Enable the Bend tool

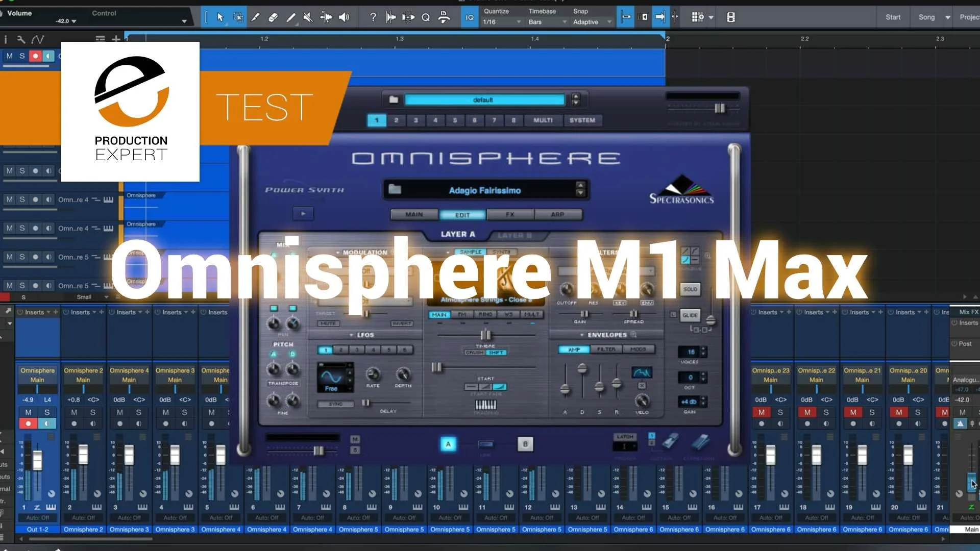[326, 17]
